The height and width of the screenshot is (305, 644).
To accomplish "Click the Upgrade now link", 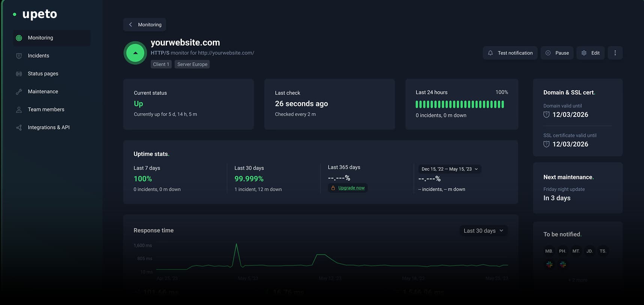I will tap(352, 188).
